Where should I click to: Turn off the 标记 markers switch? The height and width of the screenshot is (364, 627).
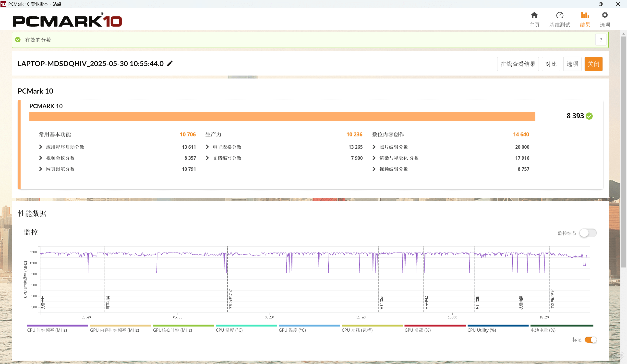(x=591, y=340)
